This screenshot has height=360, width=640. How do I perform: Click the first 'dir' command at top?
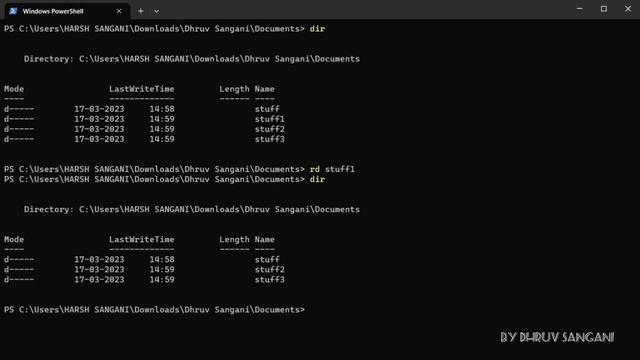coord(317,29)
